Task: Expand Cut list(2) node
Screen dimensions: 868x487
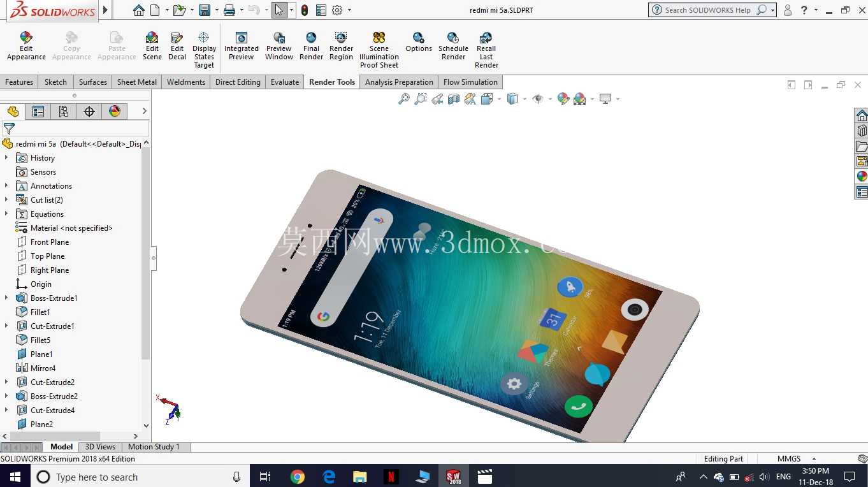Action: [6, 200]
